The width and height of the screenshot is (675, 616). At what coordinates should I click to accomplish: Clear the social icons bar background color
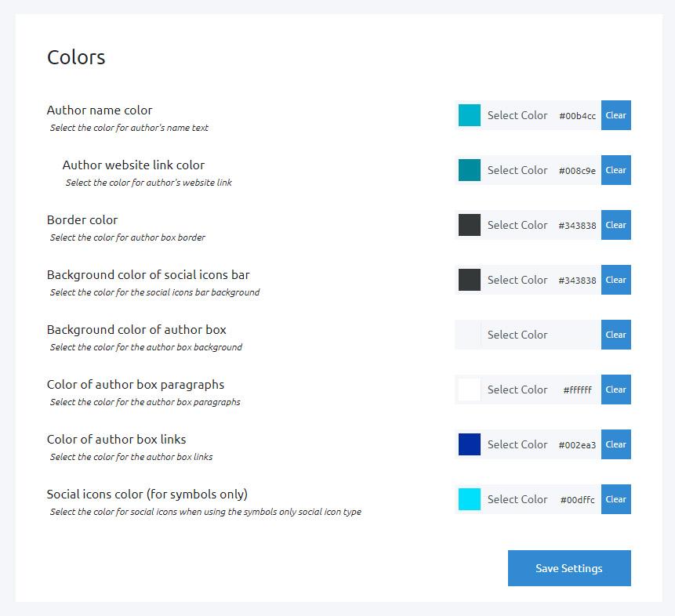click(615, 280)
